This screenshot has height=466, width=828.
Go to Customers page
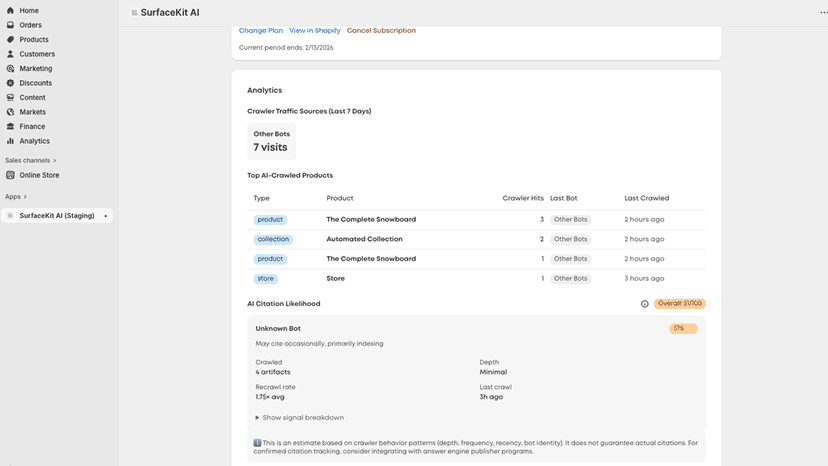pos(37,54)
